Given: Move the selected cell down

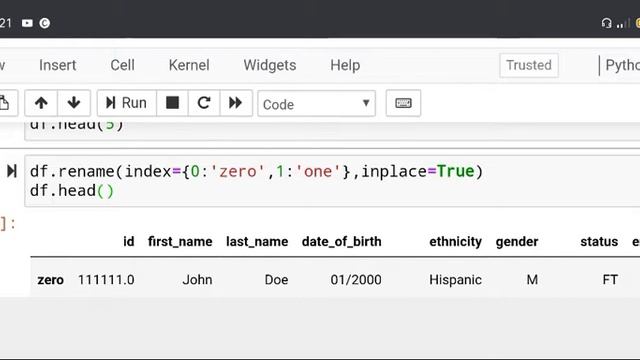Looking at the screenshot, I should [x=74, y=103].
